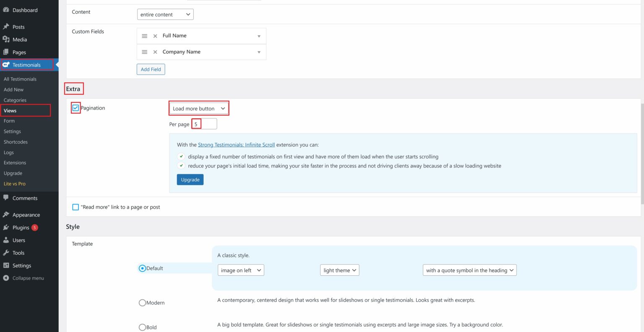
Task: Open the Shortcodes submenu entry
Action: [x=15, y=141]
